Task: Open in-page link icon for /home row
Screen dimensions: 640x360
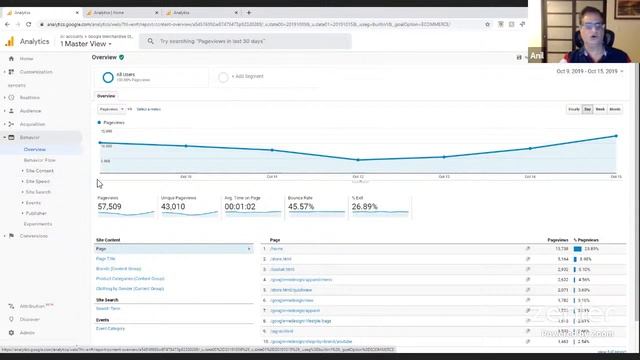Action: pyautogui.click(x=528, y=249)
